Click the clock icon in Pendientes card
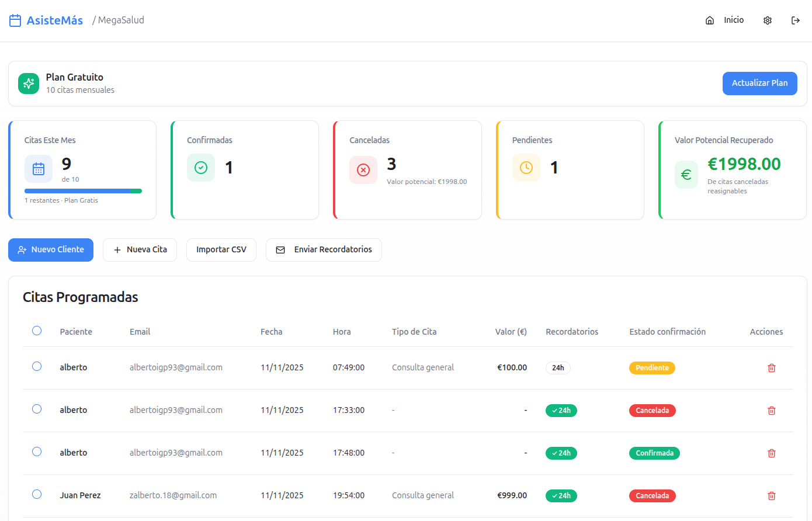Viewport: 812px width, 521px height. click(526, 167)
